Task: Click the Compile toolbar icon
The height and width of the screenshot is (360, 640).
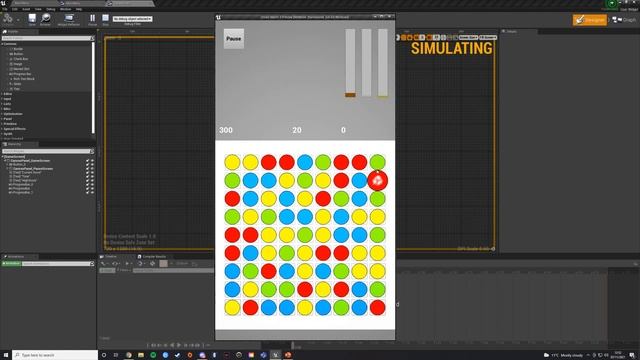Action: tap(8, 19)
